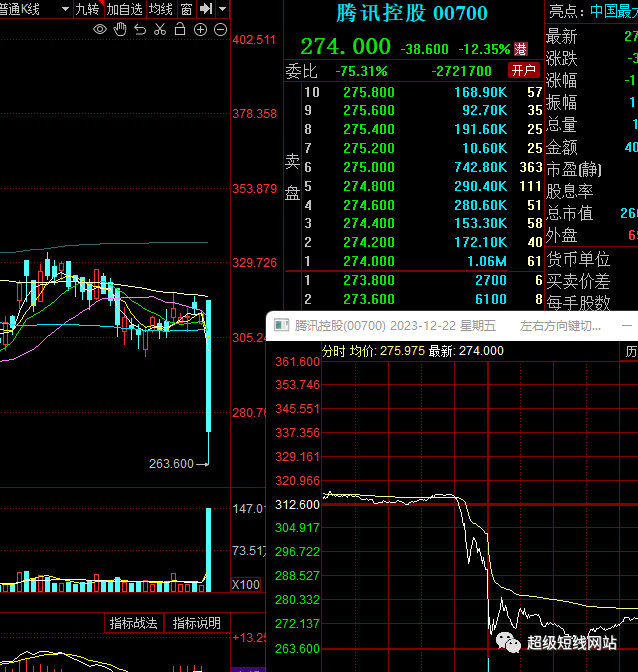Viewport: 638px width, 672px height.
Task: Click sell volume 1.06M
Action: 487,261
